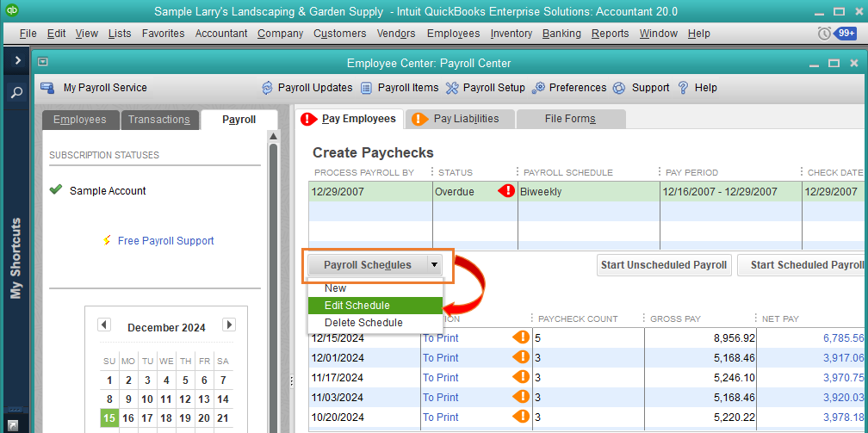Screen dimensions: 868x433
Task: Click the red Overdue warning icon
Action: point(506,192)
